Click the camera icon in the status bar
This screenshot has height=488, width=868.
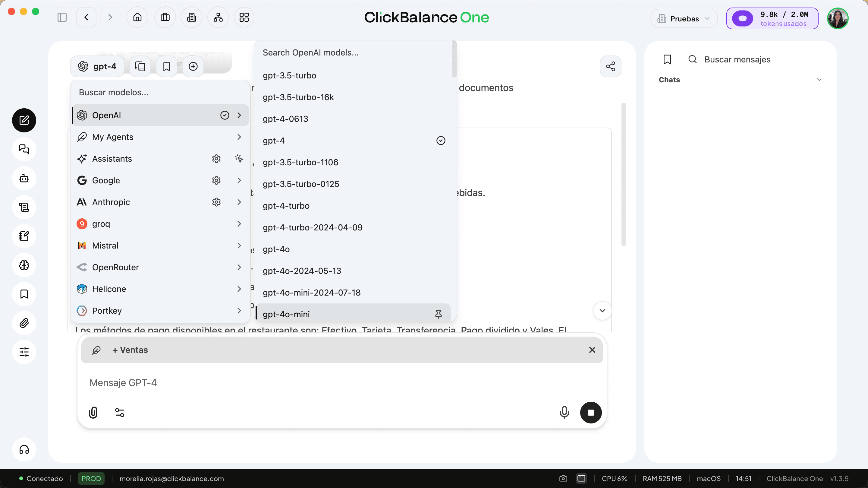click(563, 478)
